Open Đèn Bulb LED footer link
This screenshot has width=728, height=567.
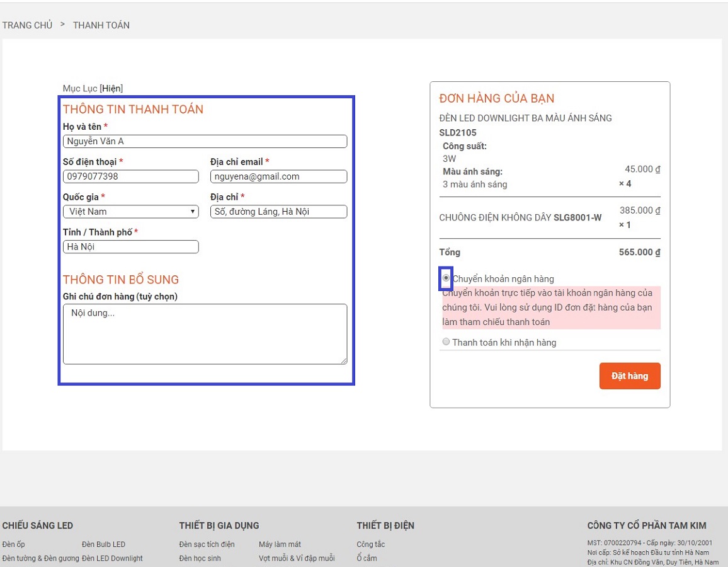[103, 544]
